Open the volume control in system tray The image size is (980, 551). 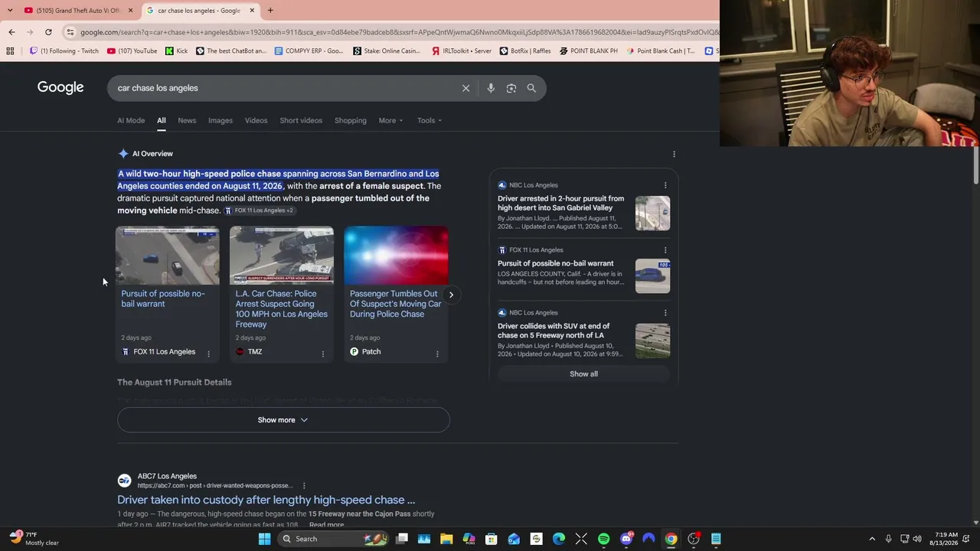click(x=917, y=539)
